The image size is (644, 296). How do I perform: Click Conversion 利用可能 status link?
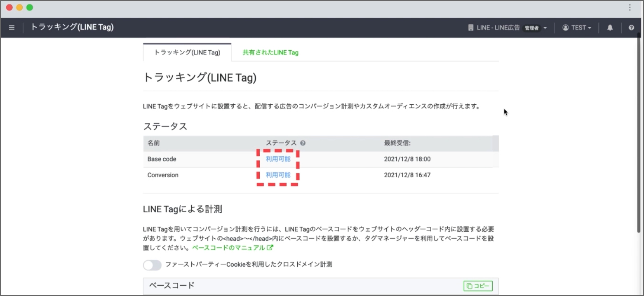[278, 175]
